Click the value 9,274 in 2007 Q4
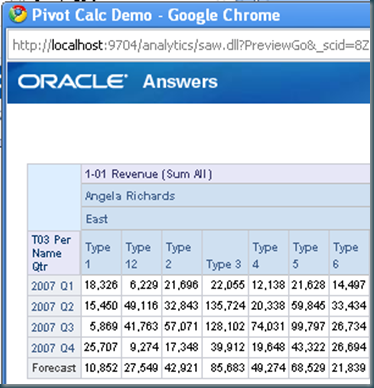The height and width of the screenshot is (388, 374). point(144,347)
